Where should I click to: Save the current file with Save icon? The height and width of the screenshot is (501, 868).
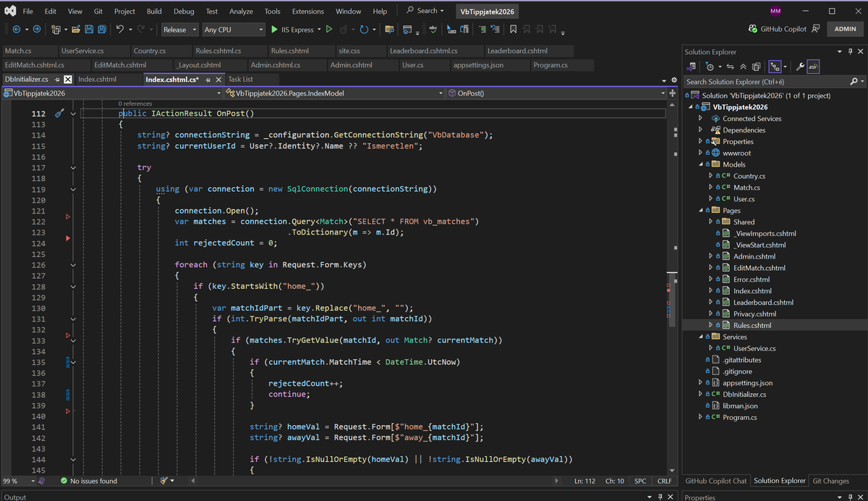(x=89, y=30)
